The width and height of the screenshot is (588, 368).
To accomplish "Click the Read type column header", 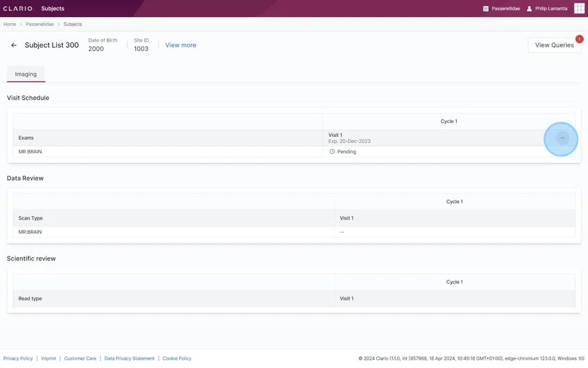I will [x=30, y=298].
